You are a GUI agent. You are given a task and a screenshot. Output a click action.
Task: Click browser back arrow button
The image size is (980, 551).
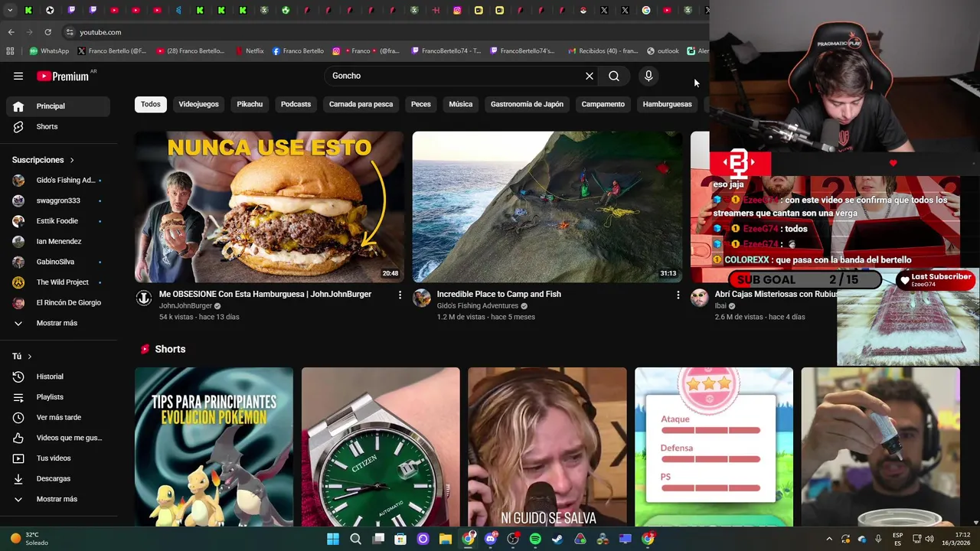(11, 32)
